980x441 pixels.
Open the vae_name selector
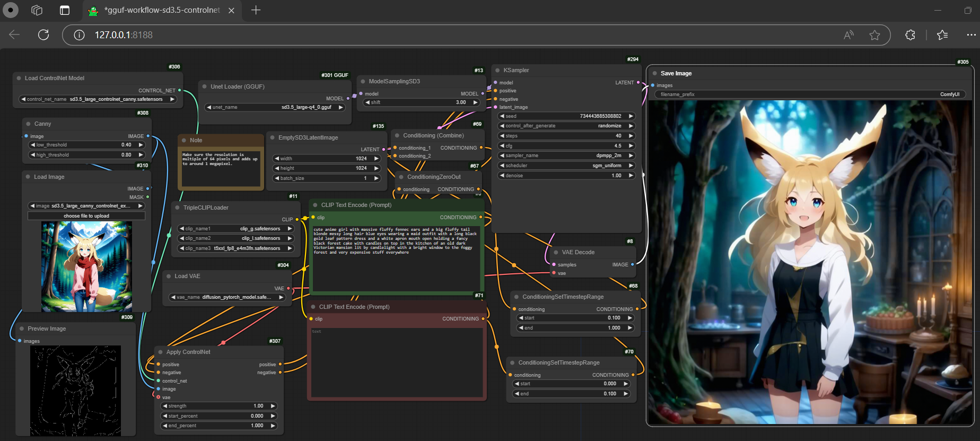pyautogui.click(x=227, y=297)
